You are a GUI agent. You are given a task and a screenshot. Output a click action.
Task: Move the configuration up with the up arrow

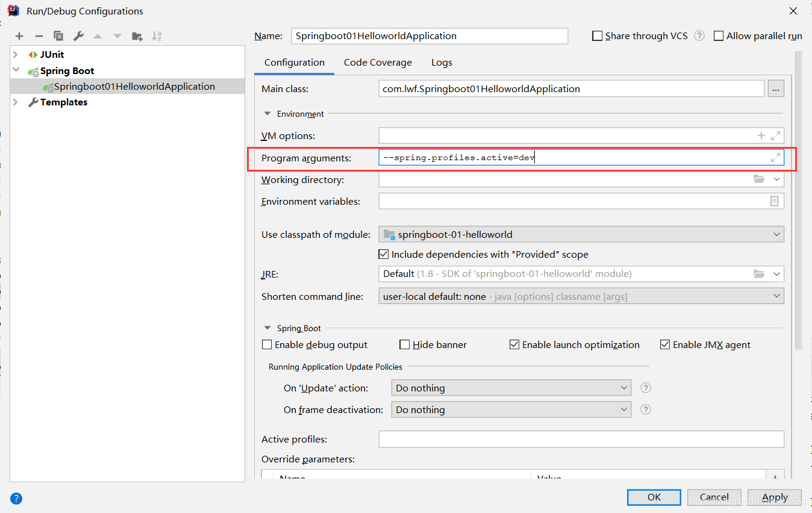[98, 36]
